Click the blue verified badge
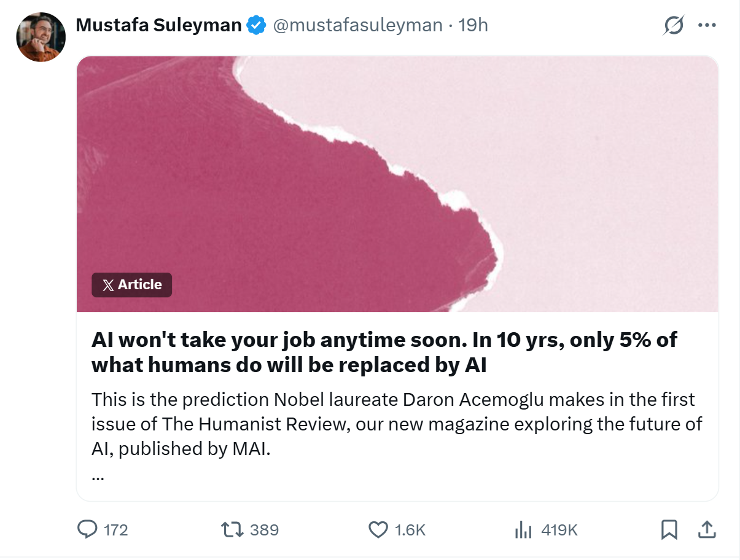Screen dimensions: 740x560 click(256, 25)
